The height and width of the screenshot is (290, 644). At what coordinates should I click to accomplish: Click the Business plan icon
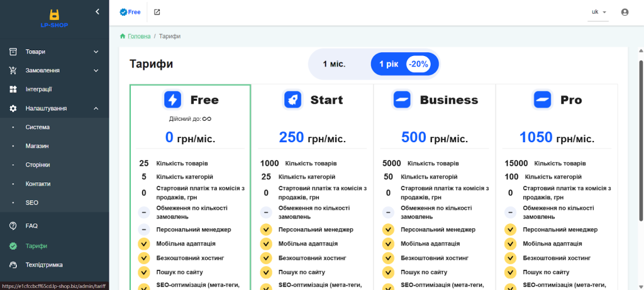tap(402, 99)
